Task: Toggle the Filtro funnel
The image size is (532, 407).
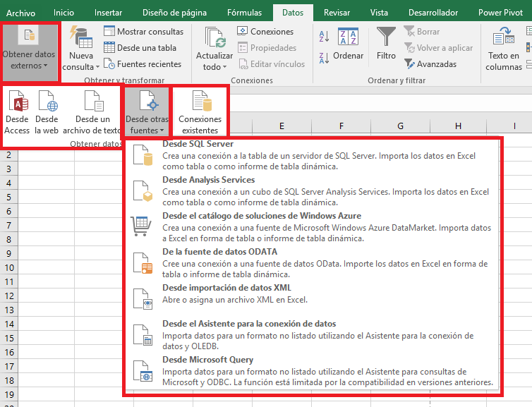Action: click(x=386, y=44)
